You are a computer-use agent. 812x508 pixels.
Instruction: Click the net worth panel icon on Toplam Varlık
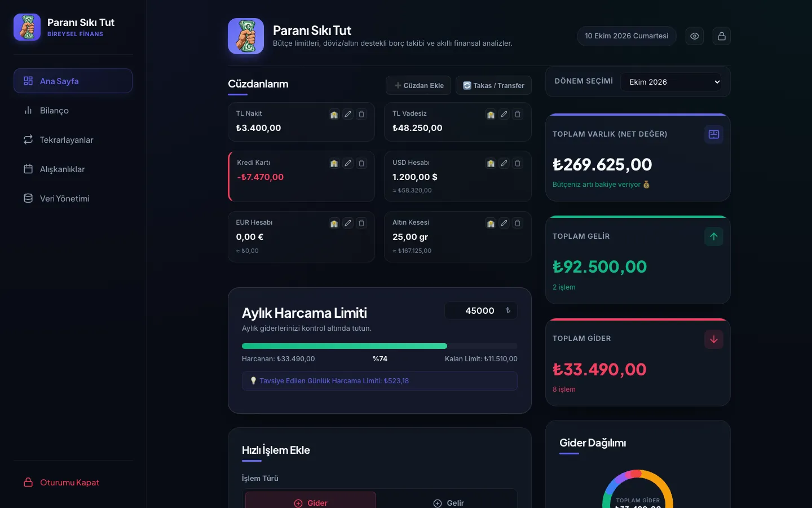[714, 134]
